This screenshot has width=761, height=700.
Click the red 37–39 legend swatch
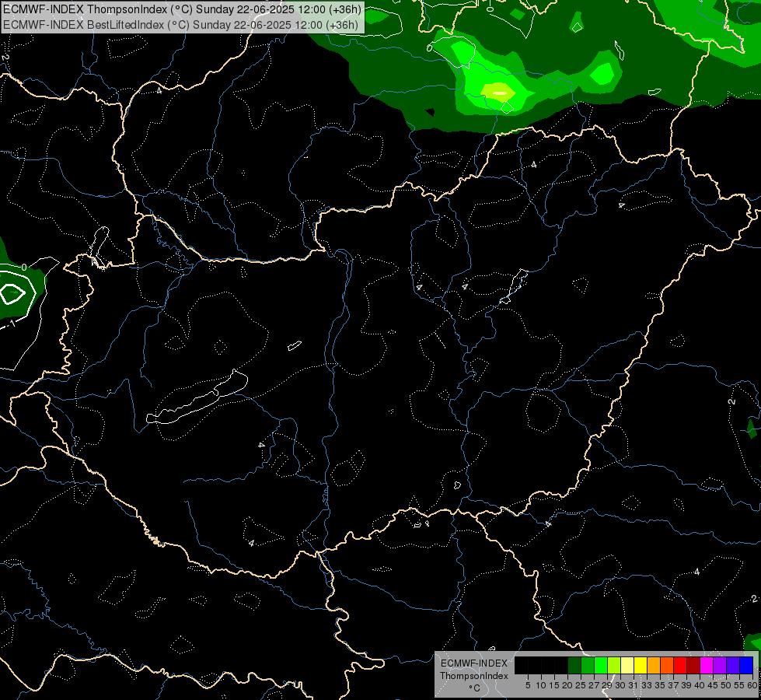(680, 665)
